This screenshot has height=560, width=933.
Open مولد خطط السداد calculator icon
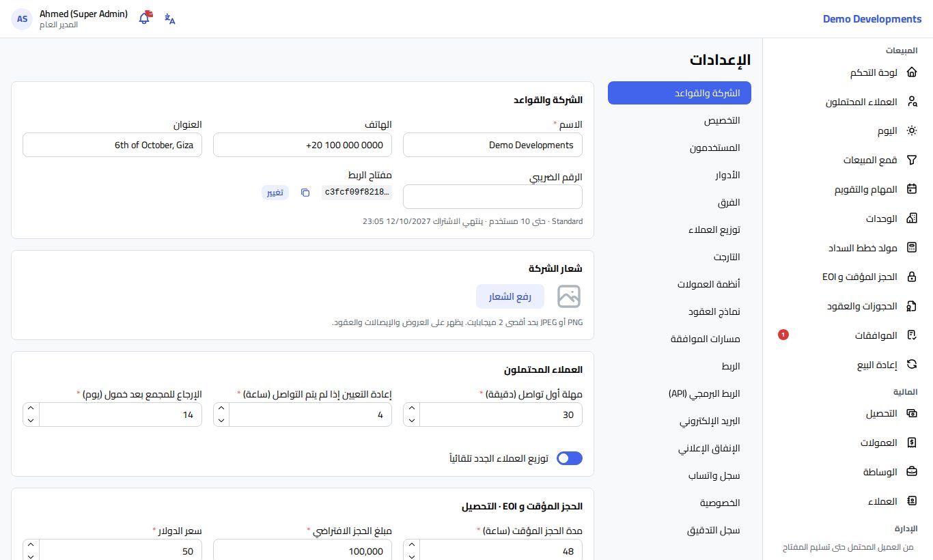click(x=911, y=248)
